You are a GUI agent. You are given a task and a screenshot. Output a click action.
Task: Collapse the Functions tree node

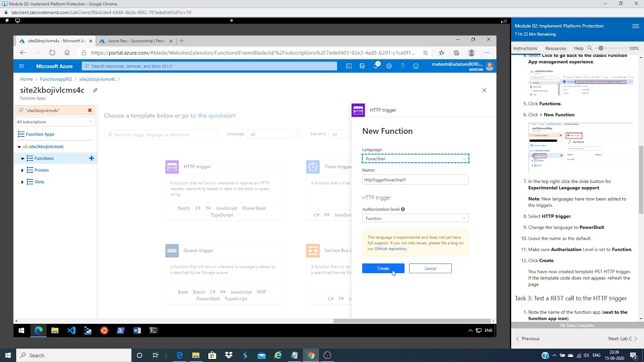(x=23, y=158)
